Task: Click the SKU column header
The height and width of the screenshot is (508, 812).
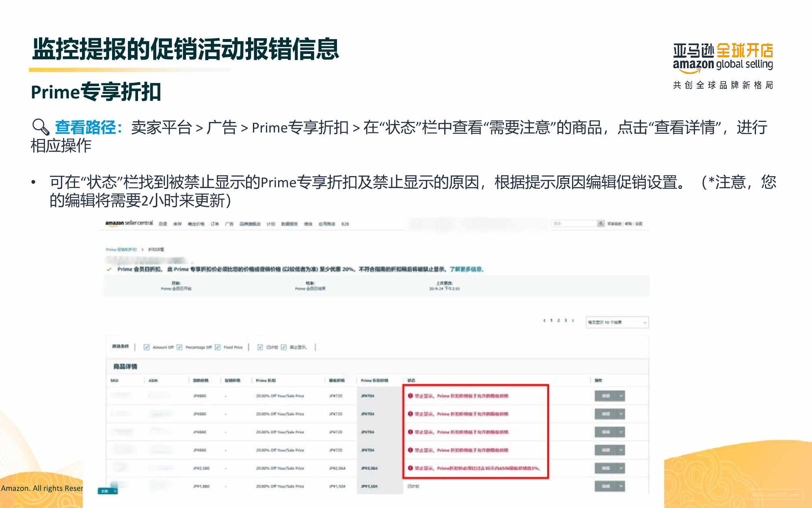Action: [x=114, y=380]
